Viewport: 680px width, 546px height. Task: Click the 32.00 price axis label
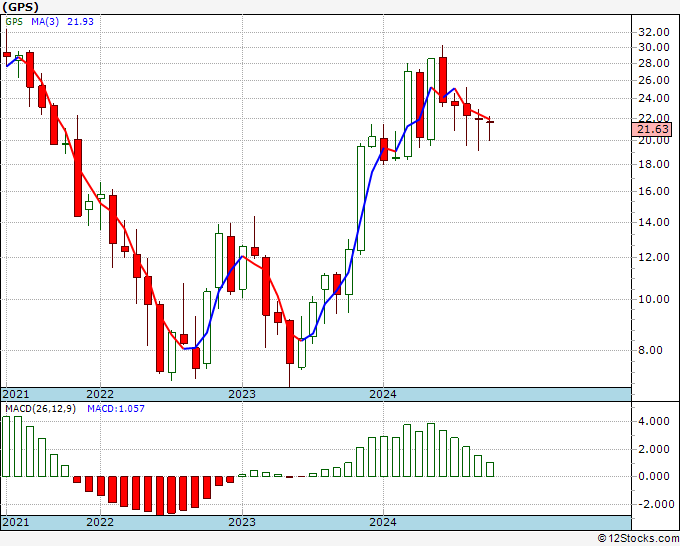654,32
